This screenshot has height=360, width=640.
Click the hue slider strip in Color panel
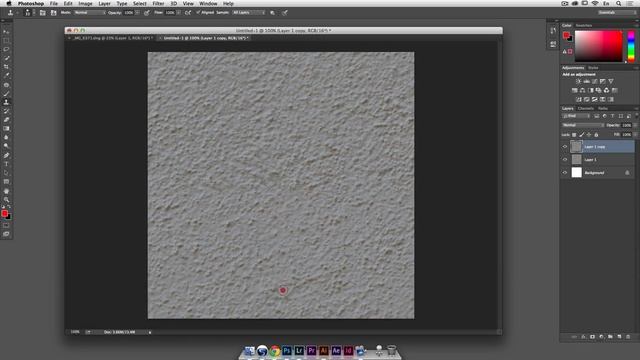(631, 46)
